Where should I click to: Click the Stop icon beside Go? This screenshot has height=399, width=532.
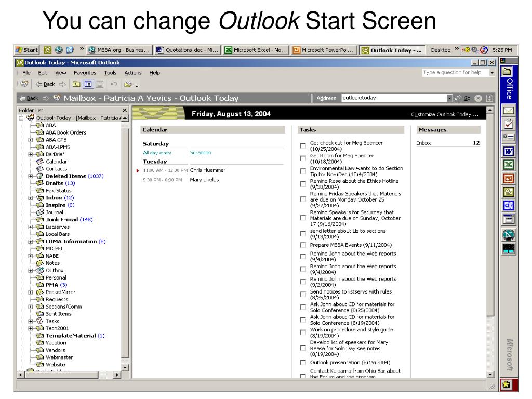point(478,98)
